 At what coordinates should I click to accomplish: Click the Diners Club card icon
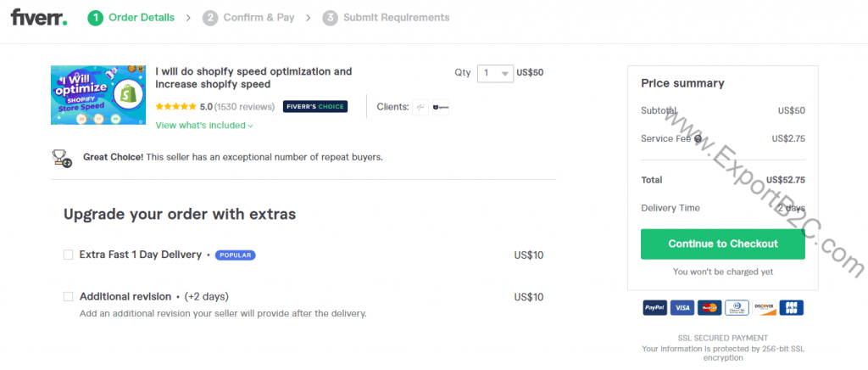(737, 308)
